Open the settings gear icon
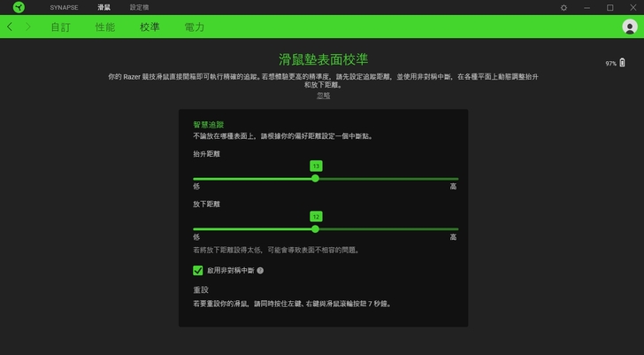This screenshot has height=355, width=644. (x=563, y=7)
